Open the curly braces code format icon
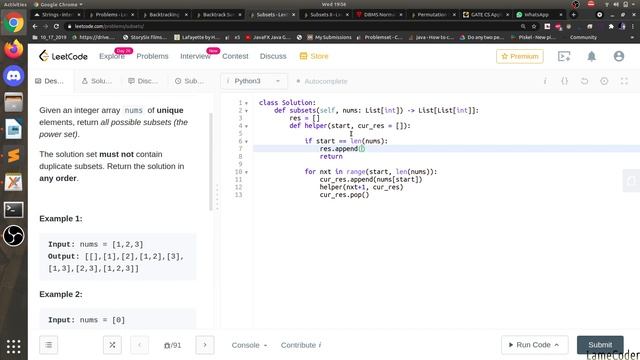Screen dimensions: 640x360 coord(564,81)
